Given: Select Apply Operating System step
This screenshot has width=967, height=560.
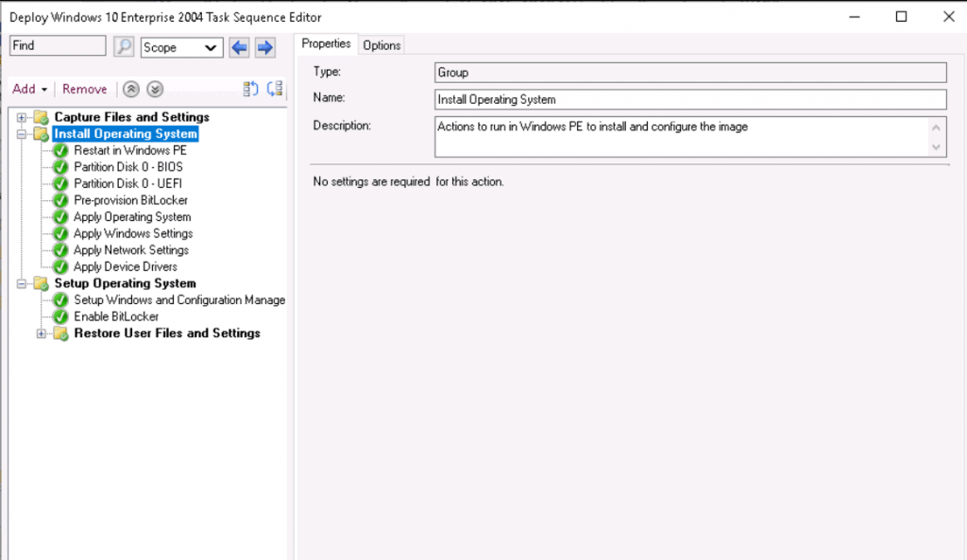Looking at the screenshot, I should pos(132,217).
